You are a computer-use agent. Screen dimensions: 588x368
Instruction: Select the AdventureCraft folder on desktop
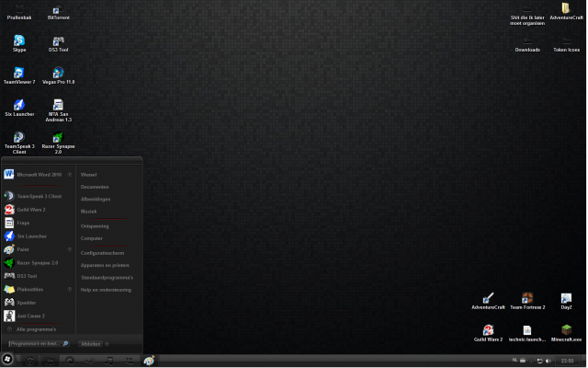pos(566,9)
